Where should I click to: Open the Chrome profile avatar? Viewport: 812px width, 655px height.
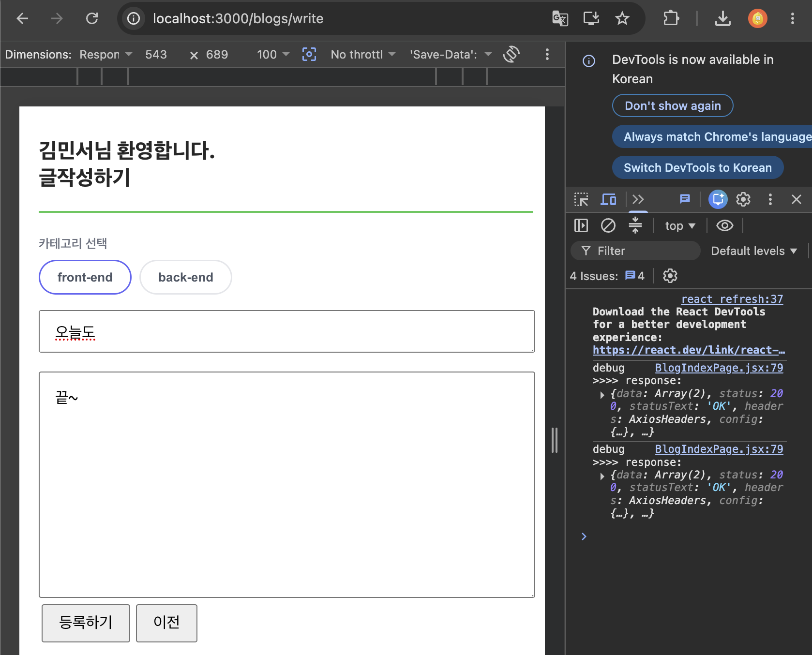point(757,18)
